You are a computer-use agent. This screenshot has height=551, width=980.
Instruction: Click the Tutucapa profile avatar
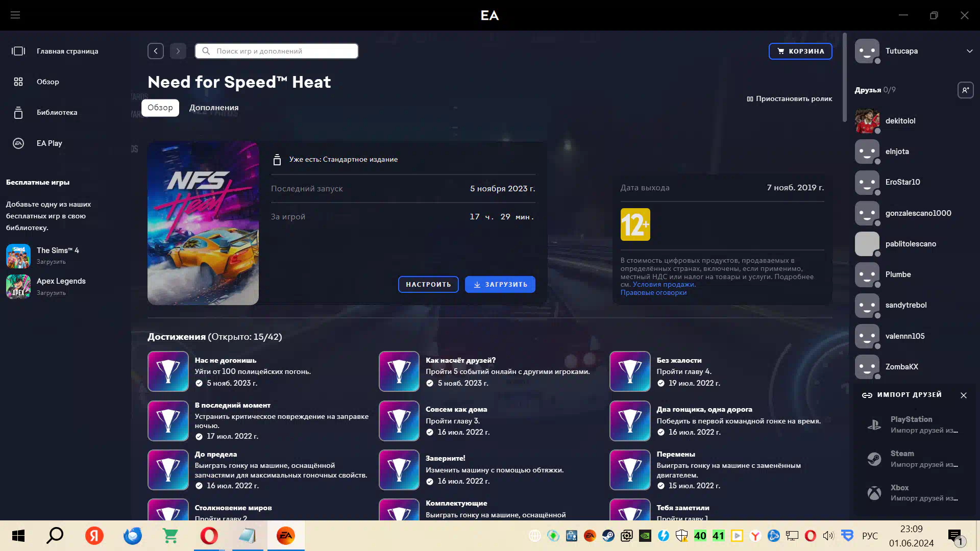[867, 51]
